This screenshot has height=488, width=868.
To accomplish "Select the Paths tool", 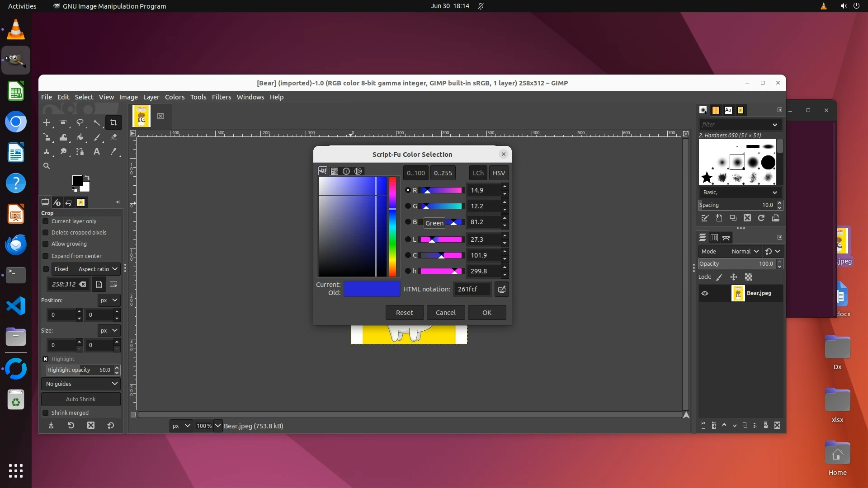I will [x=80, y=152].
